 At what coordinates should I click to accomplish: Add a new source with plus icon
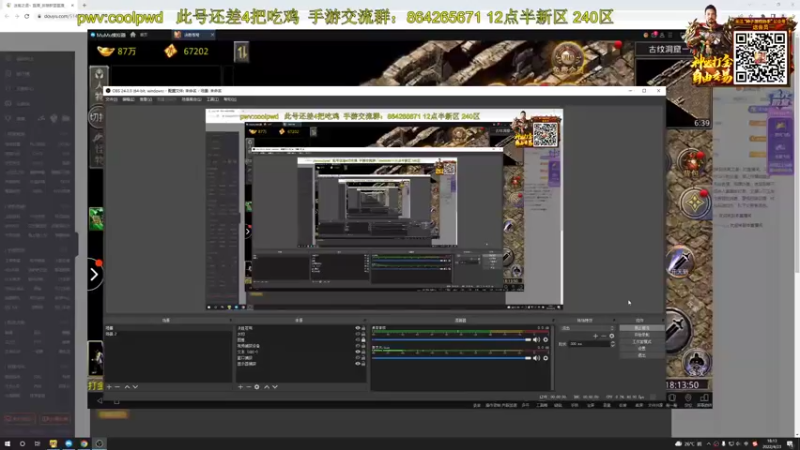(240, 387)
